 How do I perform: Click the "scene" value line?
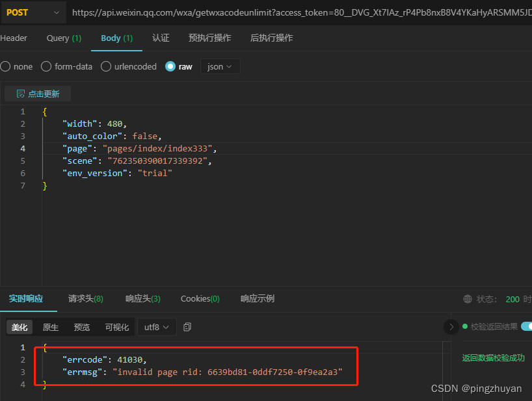[137, 161]
